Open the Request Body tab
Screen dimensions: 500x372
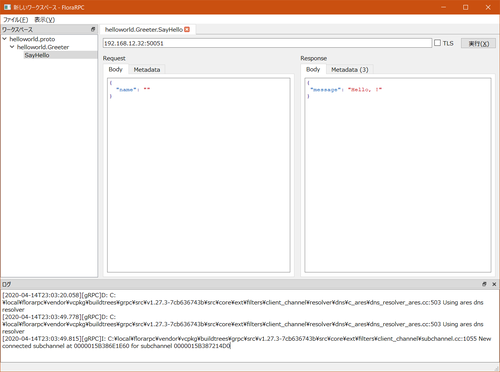pyautogui.click(x=115, y=69)
